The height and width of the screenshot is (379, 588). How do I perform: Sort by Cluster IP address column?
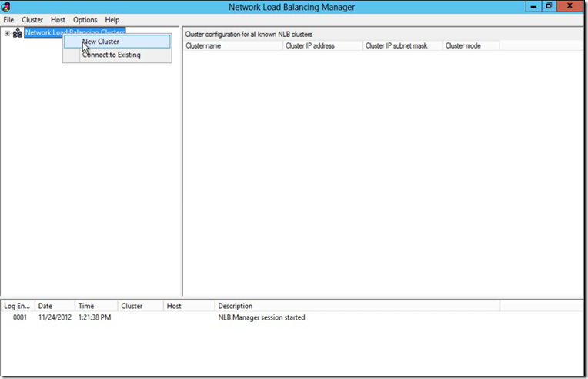click(322, 45)
